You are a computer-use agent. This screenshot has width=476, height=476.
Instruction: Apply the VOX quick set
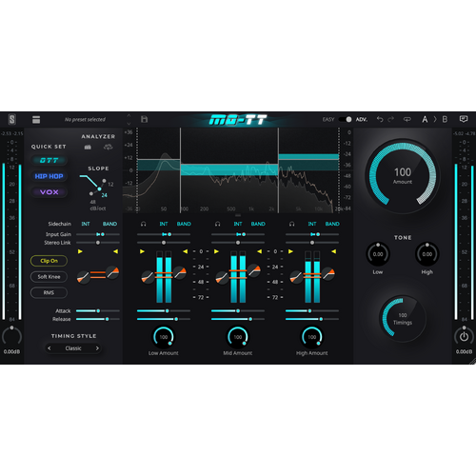pos(50,192)
